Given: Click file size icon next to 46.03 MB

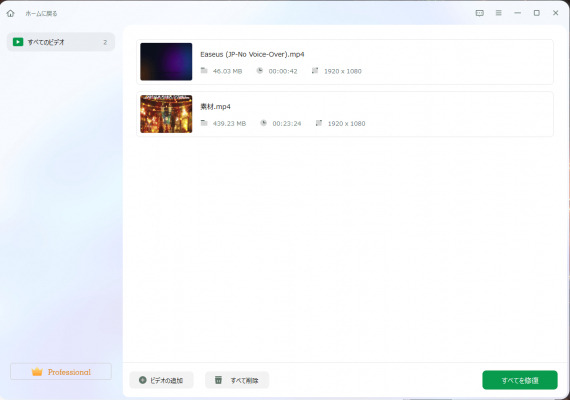Looking at the screenshot, I should point(204,71).
